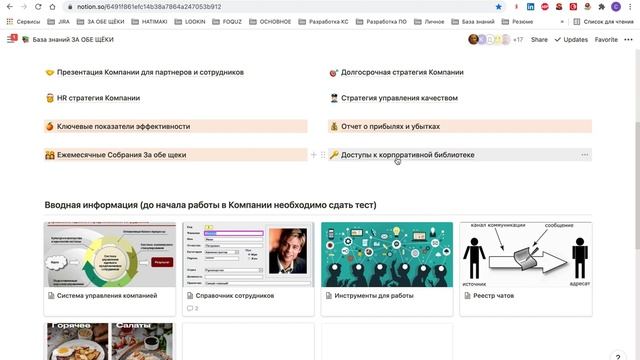Open the Updates panel
This screenshot has height=360, width=640.
click(571, 40)
